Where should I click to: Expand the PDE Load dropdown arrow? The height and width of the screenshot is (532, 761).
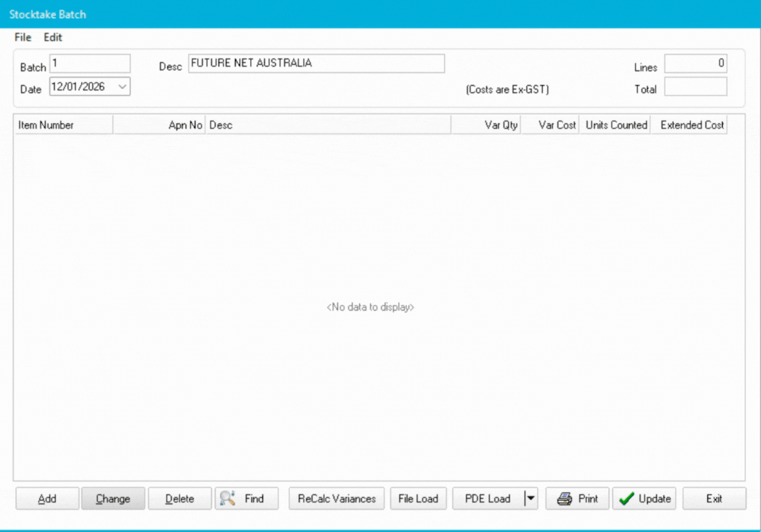click(531, 499)
